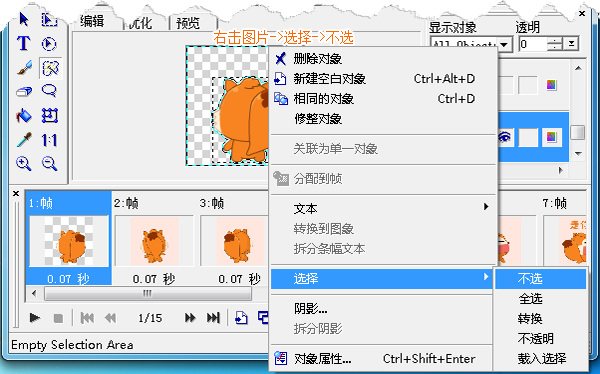The height and width of the screenshot is (374, 600).
Task: Choose 载入选择 in the submenu
Action: (x=541, y=359)
